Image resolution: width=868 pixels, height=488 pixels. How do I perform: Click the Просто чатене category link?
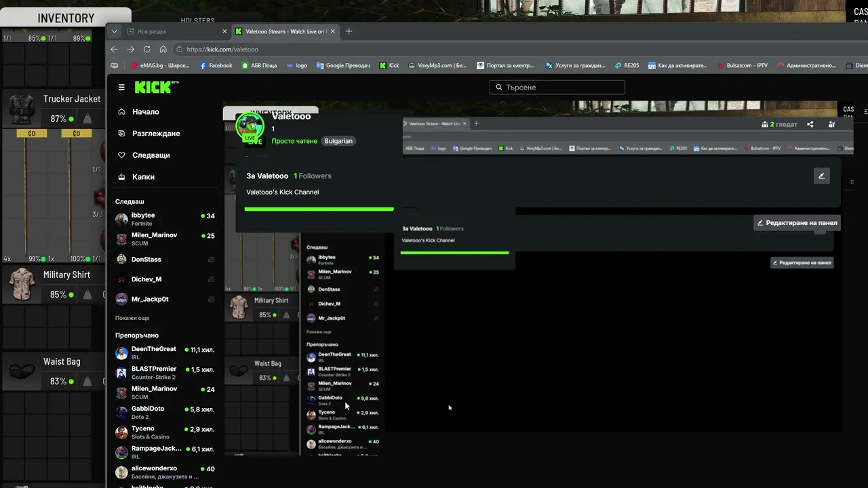tap(294, 141)
